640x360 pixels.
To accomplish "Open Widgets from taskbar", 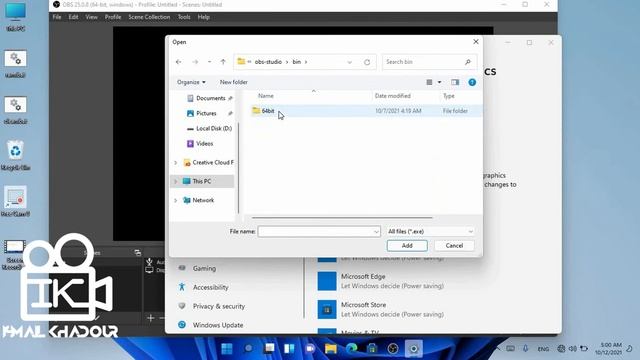I will (289, 349).
